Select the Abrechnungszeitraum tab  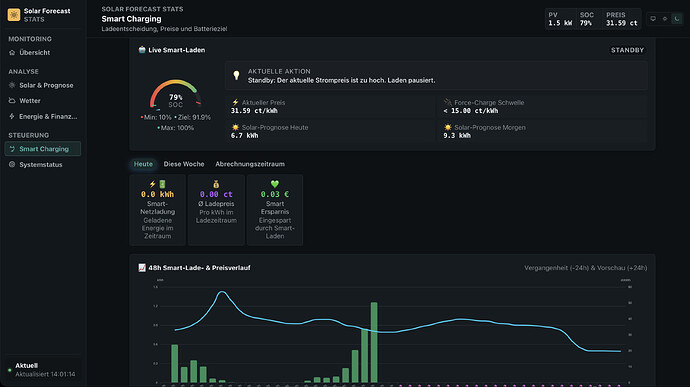click(x=250, y=164)
